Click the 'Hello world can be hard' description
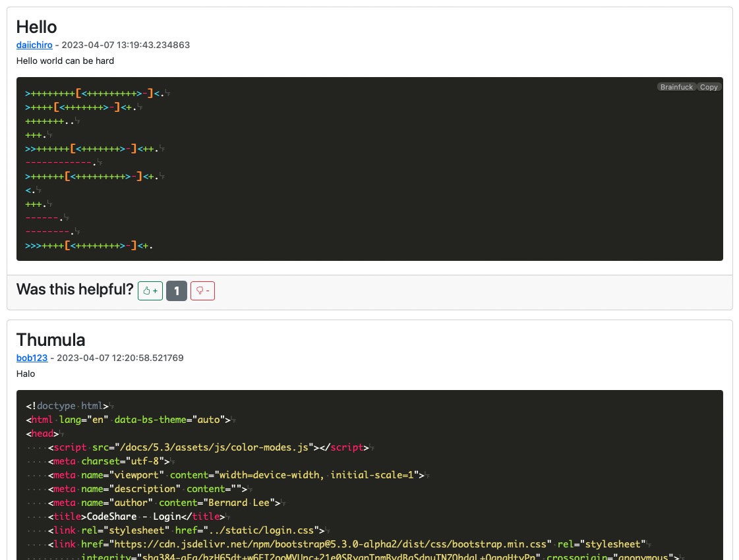This screenshot has height=560, width=739. [x=65, y=61]
